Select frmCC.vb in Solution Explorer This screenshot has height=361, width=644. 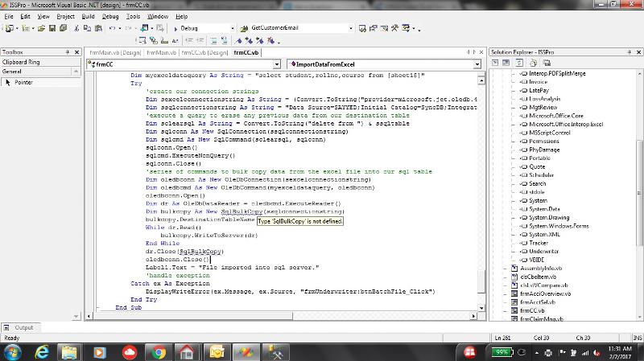tap(532, 310)
